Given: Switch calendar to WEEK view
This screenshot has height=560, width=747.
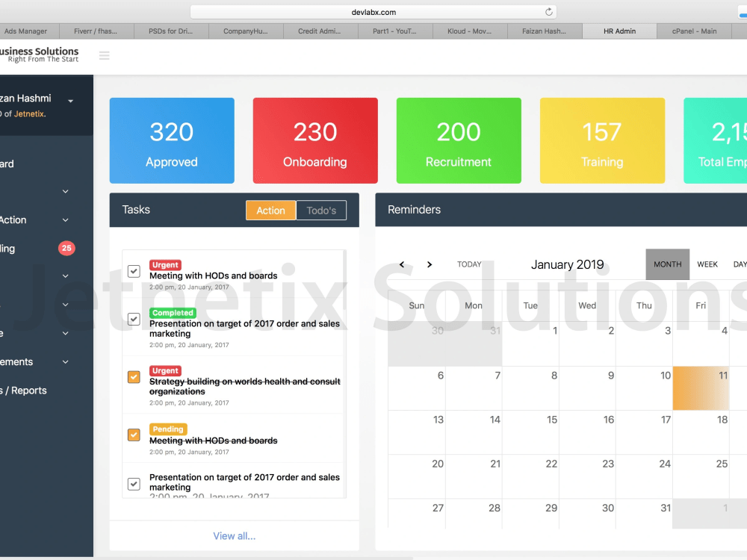Looking at the screenshot, I should pyautogui.click(x=707, y=264).
